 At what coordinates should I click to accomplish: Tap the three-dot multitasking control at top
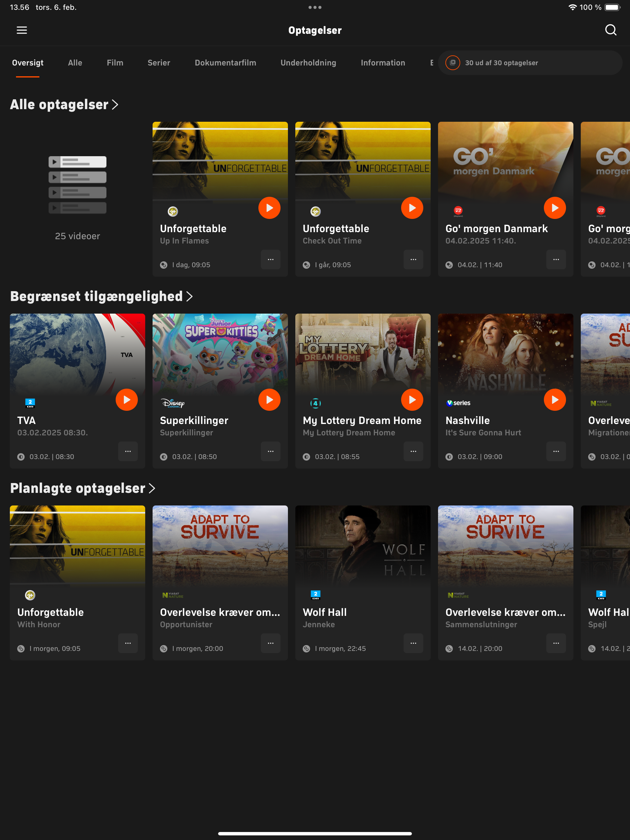coord(315,7)
